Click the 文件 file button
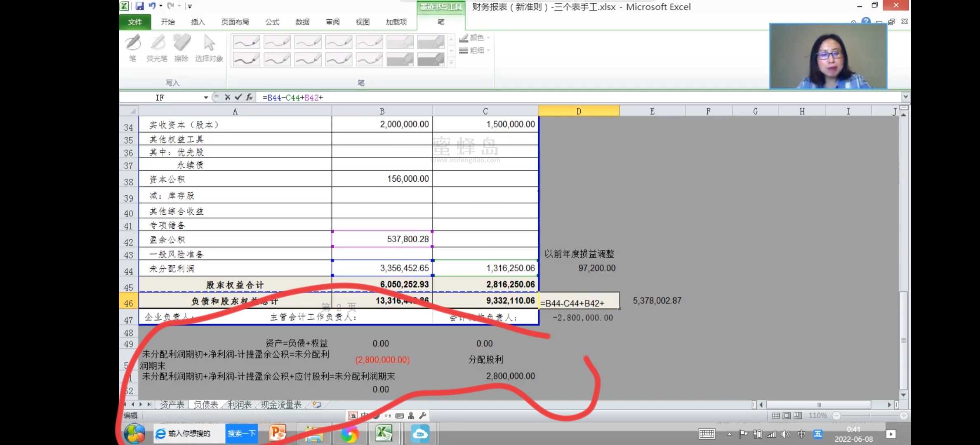The image size is (980, 445). tap(135, 22)
